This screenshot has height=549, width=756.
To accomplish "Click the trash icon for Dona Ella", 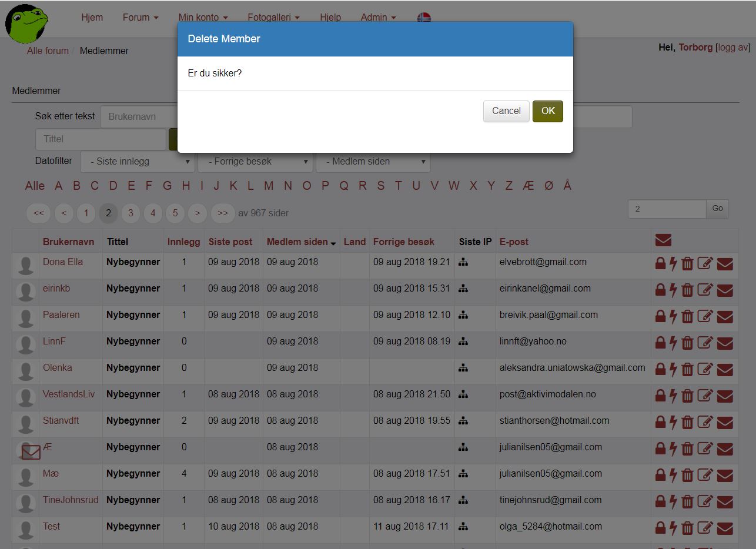I will (x=687, y=263).
